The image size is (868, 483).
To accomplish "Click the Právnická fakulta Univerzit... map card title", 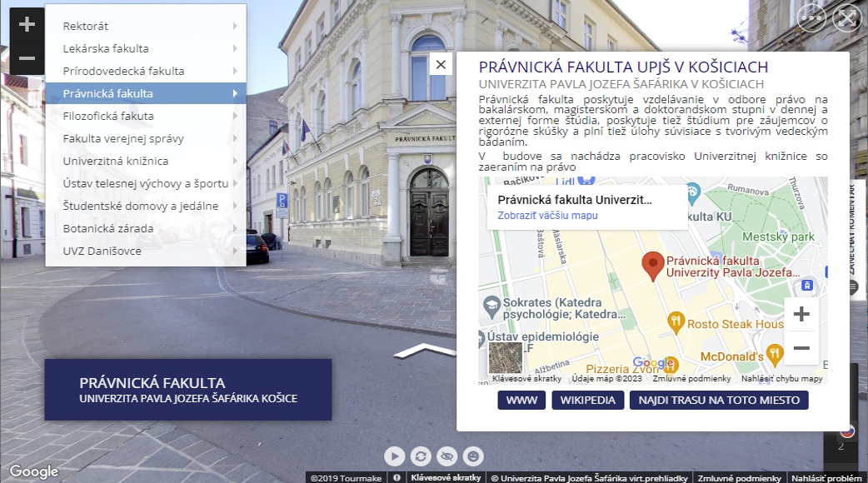I will click(x=575, y=200).
